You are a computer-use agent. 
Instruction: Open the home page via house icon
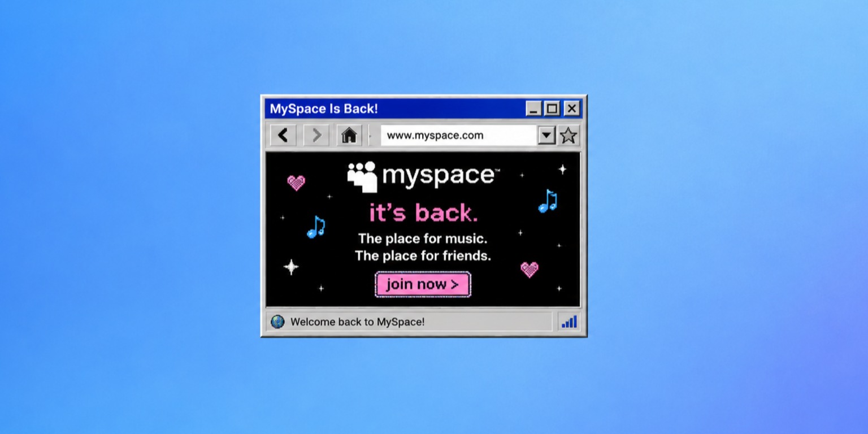pyautogui.click(x=349, y=136)
